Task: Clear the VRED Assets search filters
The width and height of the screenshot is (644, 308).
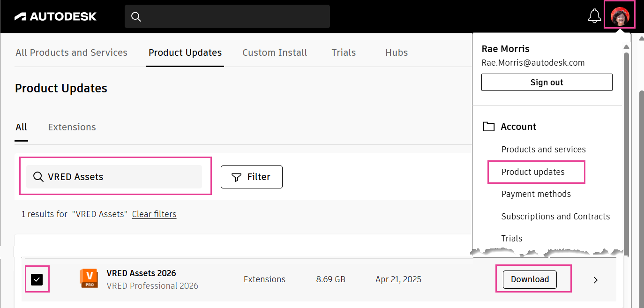Action: point(154,214)
